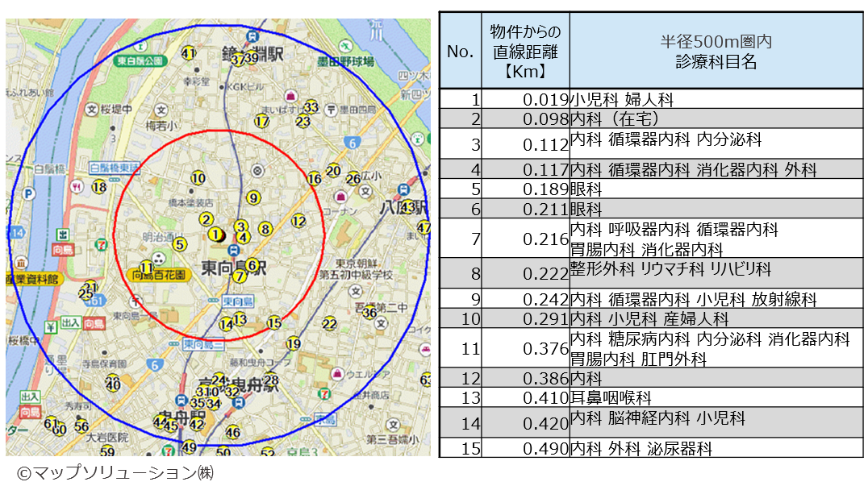Click the No. column header
The height and width of the screenshot is (486, 868).
point(460,50)
